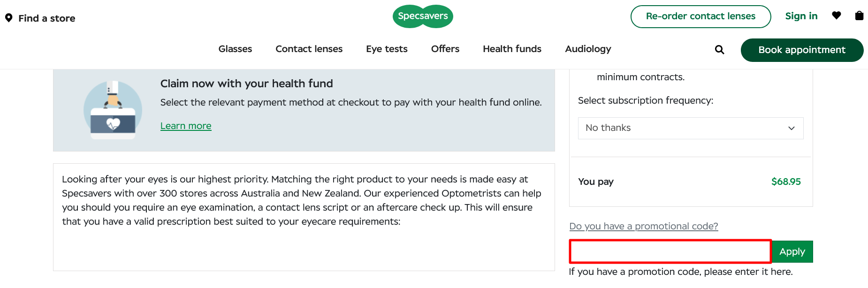868x288 pixels.
Task: Click the location pin icon
Action: point(8,18)
